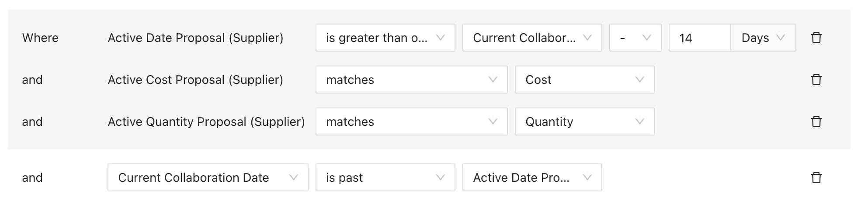Delete the Current Collaboration Date condition

816,177
